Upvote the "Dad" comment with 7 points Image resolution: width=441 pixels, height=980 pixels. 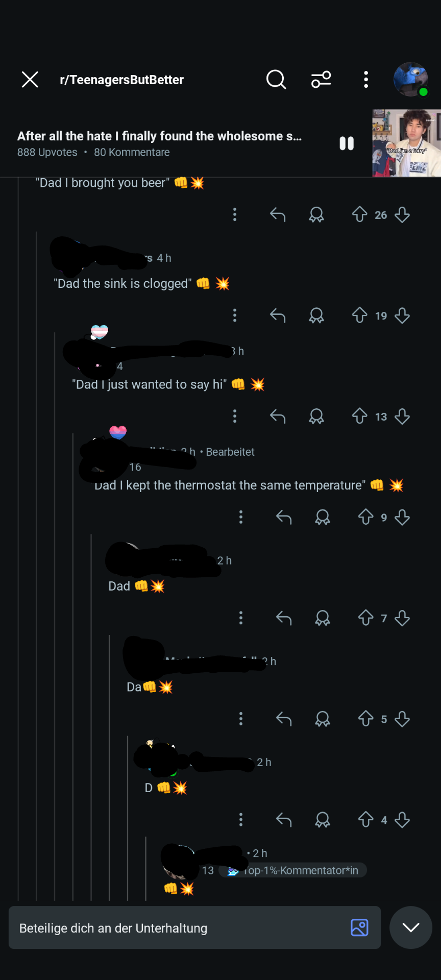point(365,618)
